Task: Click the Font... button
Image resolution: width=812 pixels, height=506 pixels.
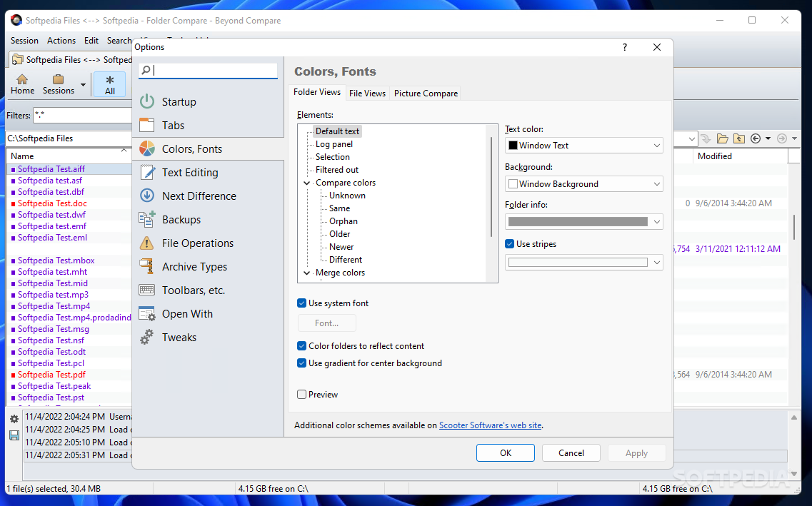Action: (327, 323)
